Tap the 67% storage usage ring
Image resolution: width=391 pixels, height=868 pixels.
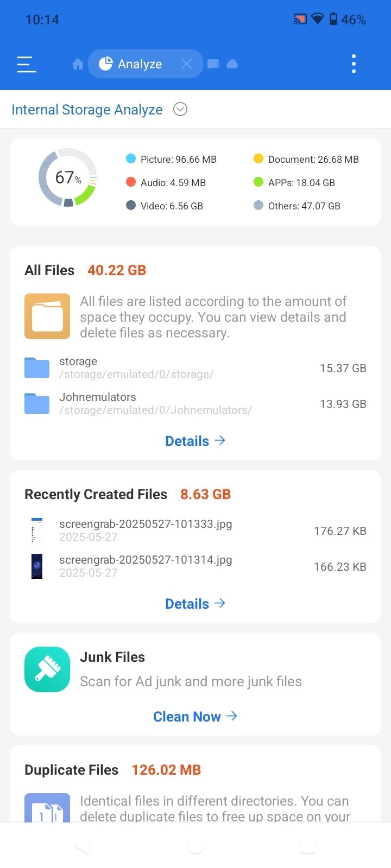(68, 177)
